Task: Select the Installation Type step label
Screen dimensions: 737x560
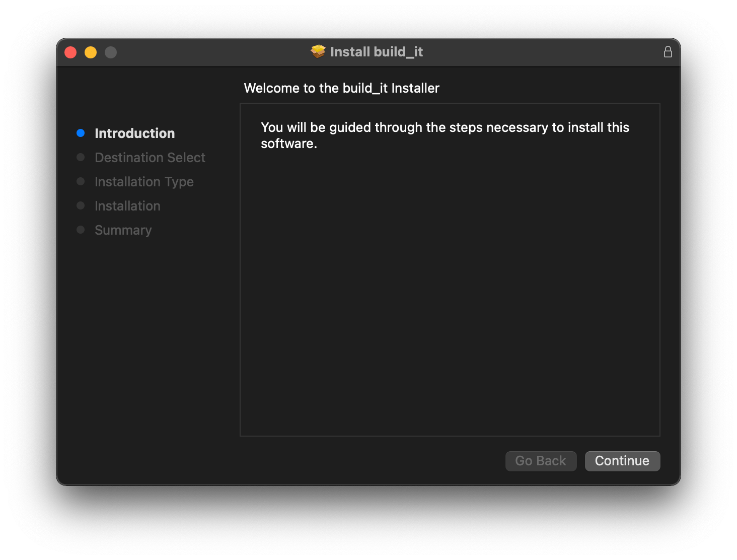Action: tap(144, 182)
